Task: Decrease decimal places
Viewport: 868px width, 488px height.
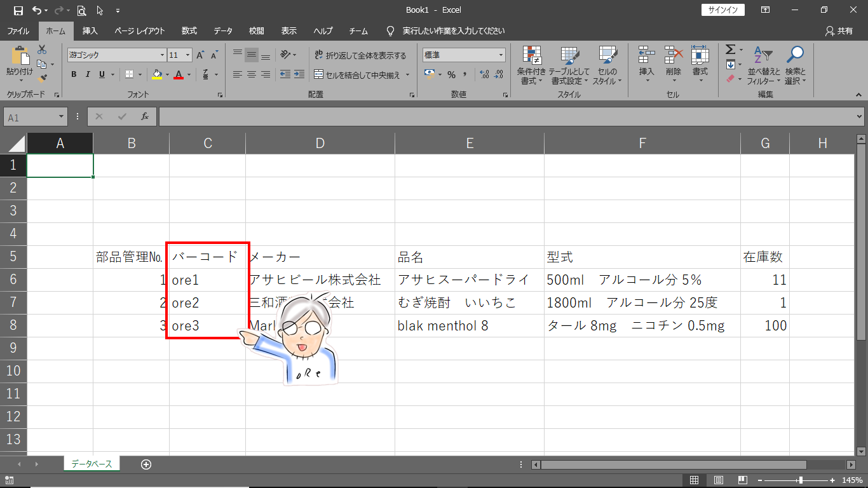Action: pos(499,74)
